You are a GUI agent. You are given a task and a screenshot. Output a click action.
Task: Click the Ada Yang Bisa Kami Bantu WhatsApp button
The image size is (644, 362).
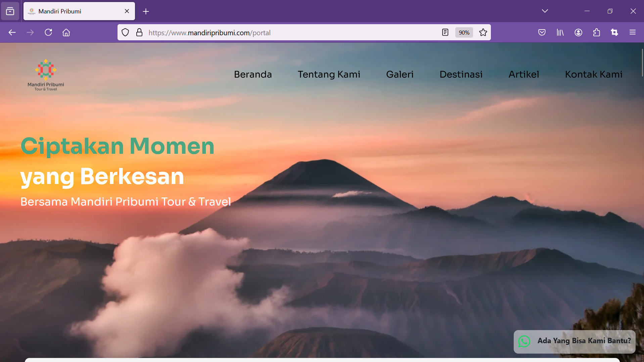point(574,341)
